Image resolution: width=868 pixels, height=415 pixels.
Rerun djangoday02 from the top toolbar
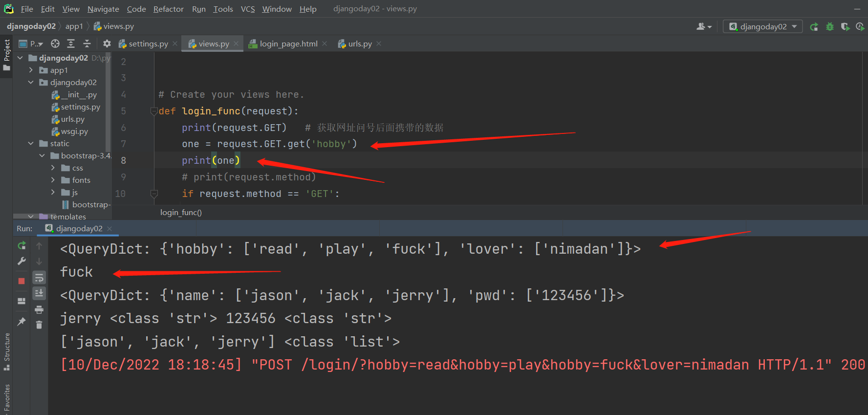[x=814, y=27]
